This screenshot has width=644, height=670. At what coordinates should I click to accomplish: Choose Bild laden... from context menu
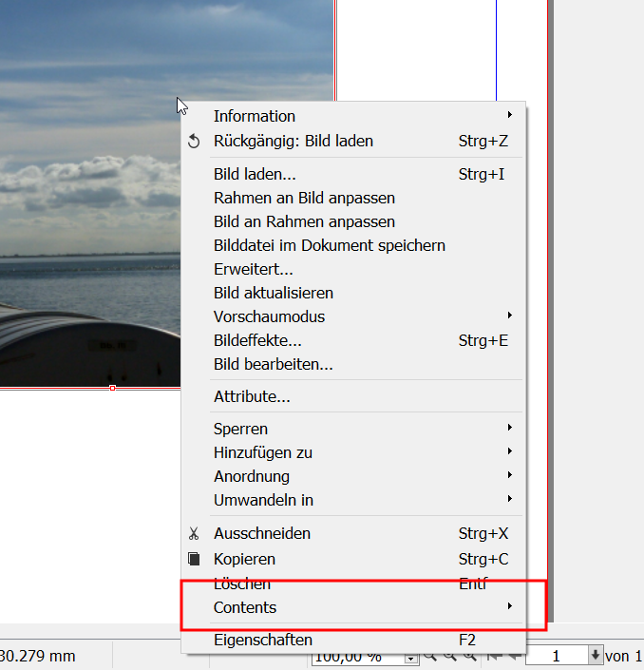click(x=255, y=174)
